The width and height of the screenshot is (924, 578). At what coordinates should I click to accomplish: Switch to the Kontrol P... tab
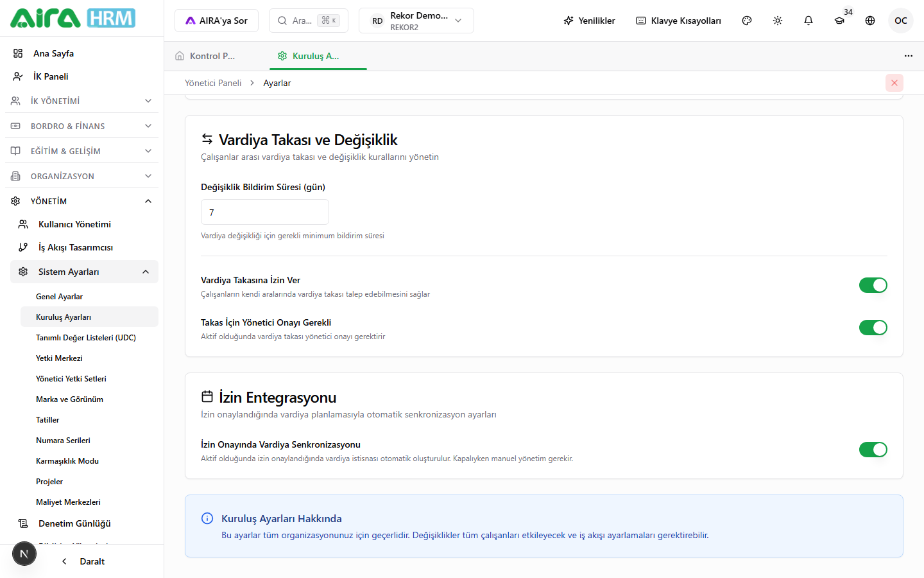pyautogui.click(x=213, y=56)
